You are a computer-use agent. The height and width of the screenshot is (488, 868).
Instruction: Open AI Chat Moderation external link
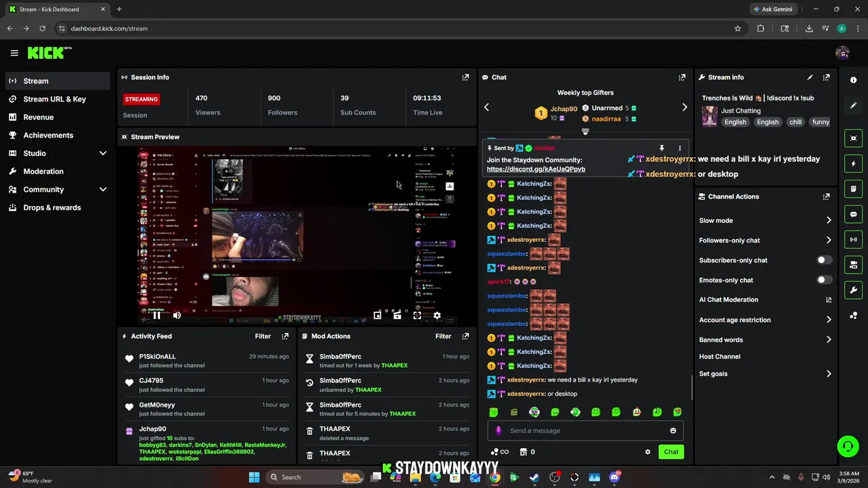[829, 300]
